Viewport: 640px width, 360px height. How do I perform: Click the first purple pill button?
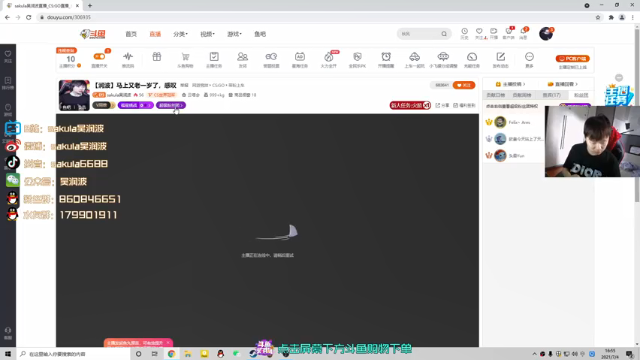click(x=136, y=105)
